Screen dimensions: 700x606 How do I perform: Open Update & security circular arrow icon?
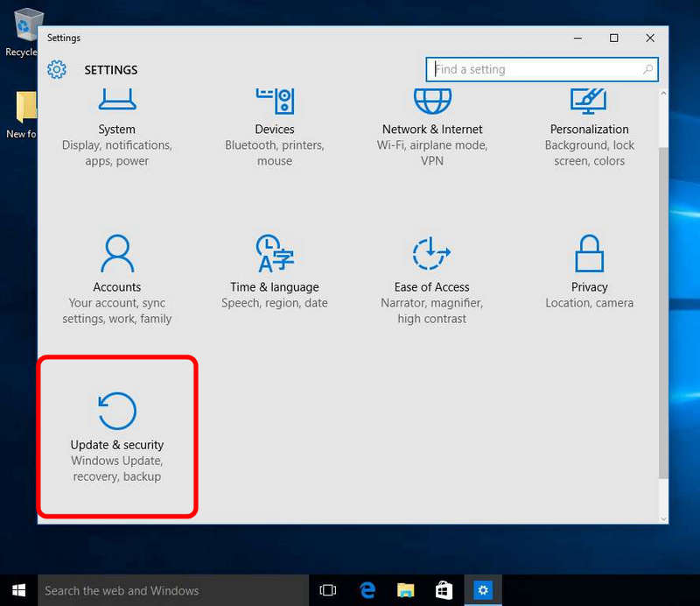point(117,411)
